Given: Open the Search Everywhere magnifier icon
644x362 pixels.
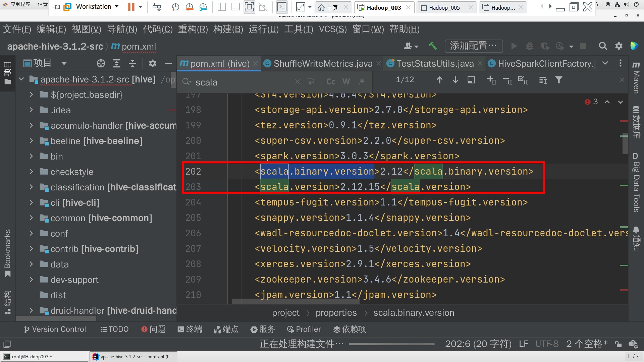Looking at the screenshot, I should 603,46.
